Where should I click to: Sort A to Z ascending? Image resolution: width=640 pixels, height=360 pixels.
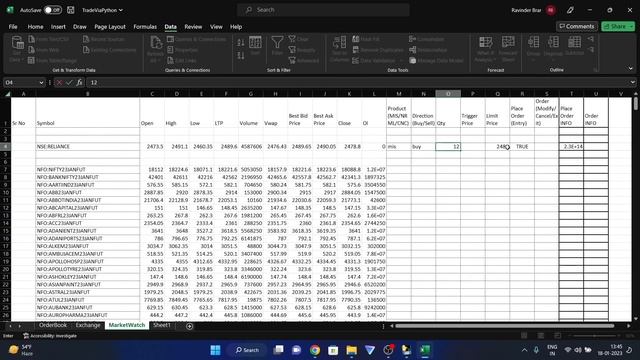241,42
